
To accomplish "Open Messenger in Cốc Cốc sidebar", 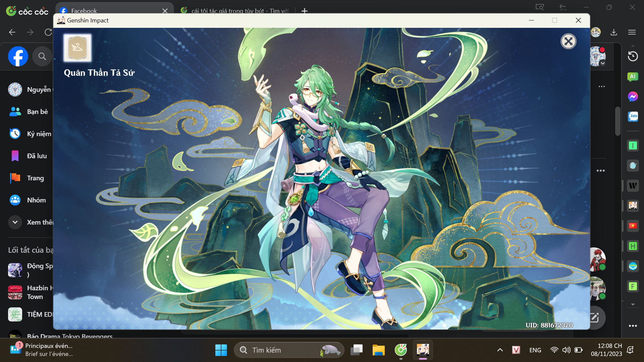I will [x=633, y=97].
